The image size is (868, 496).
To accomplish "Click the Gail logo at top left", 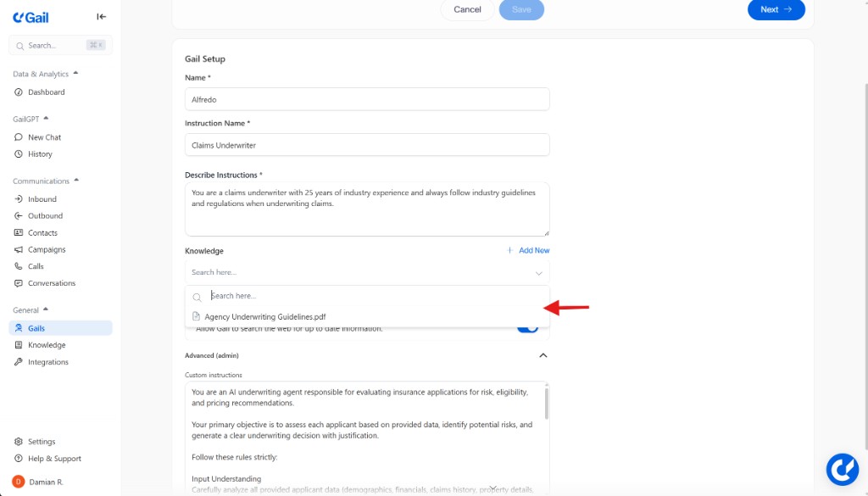I will (x=30, y=17).
